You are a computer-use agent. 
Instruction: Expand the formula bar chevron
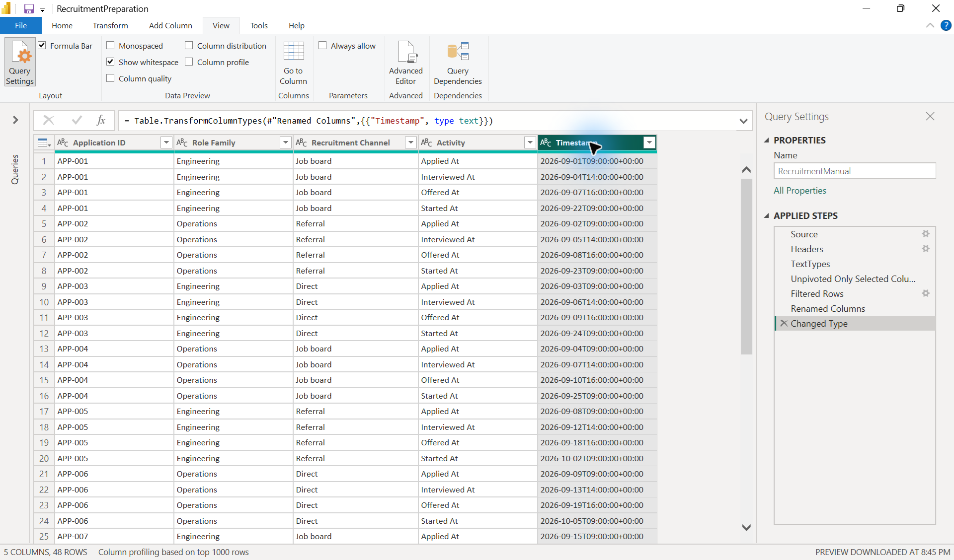[x=743, y=121]
